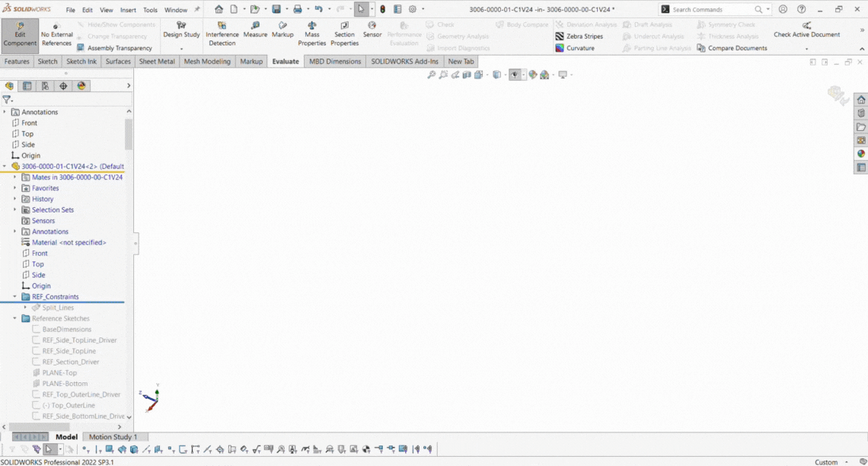Open the ConfigurationManager tab icon
Screen dimensions: 868x466
pos(45,86)
